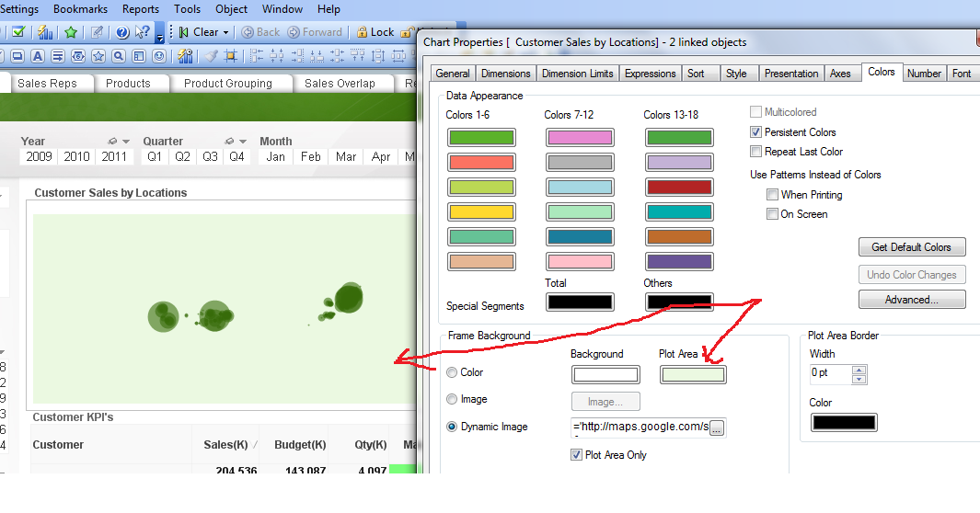Open the Tools menu

pyautogui.click(x=188, y=9)
